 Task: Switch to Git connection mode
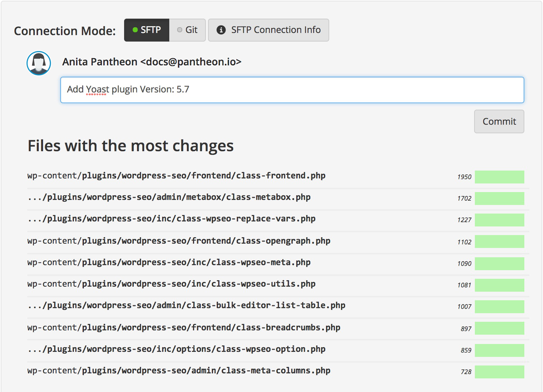(187, 30)
